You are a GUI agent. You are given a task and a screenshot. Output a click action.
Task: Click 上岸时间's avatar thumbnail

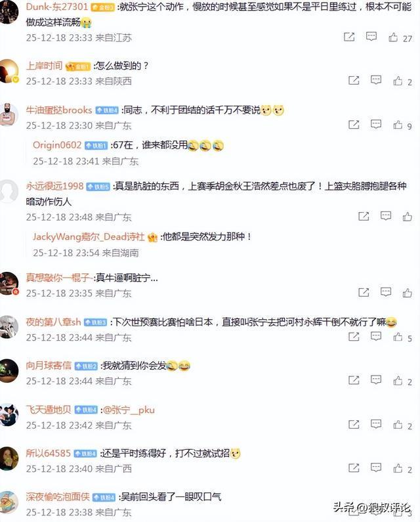[x=9, y=71]
